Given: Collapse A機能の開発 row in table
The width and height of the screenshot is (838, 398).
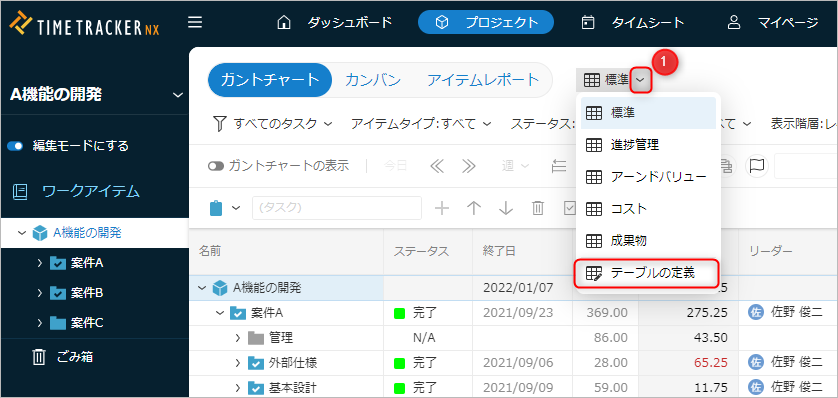Looking at the screenshot, I should click(202, 288).
